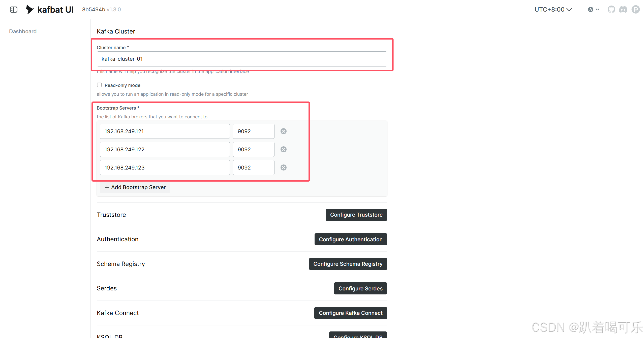
Task: Click Configure Kafka Connect button
Action: pyautogui.click(x=351, y=313)
